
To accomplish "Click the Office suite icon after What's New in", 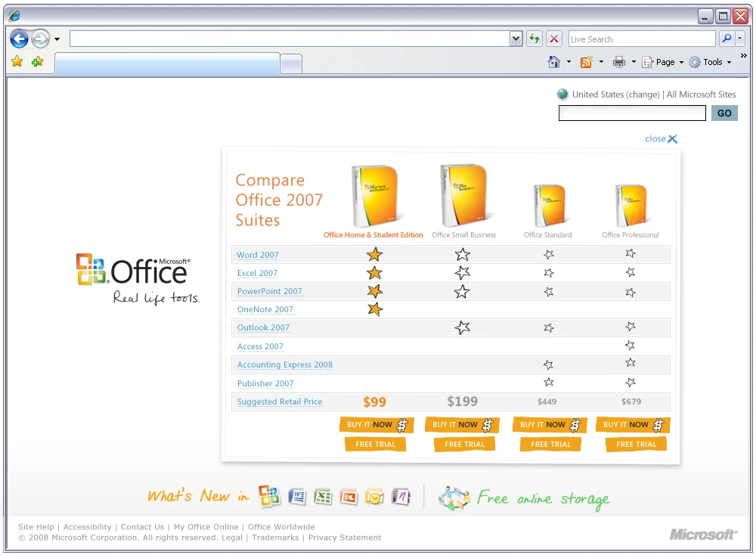I will coord(269,496).
